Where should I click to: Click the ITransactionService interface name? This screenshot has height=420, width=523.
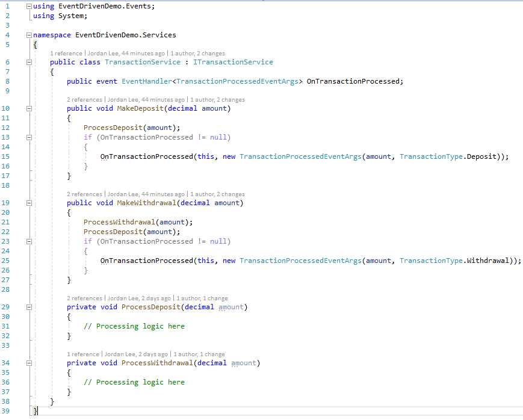(x=233, y=62)
